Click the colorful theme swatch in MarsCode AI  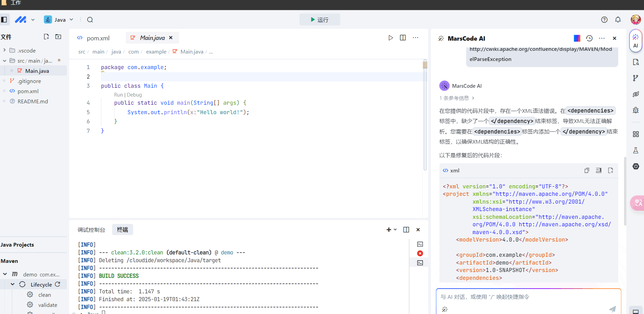coord(577,38)
